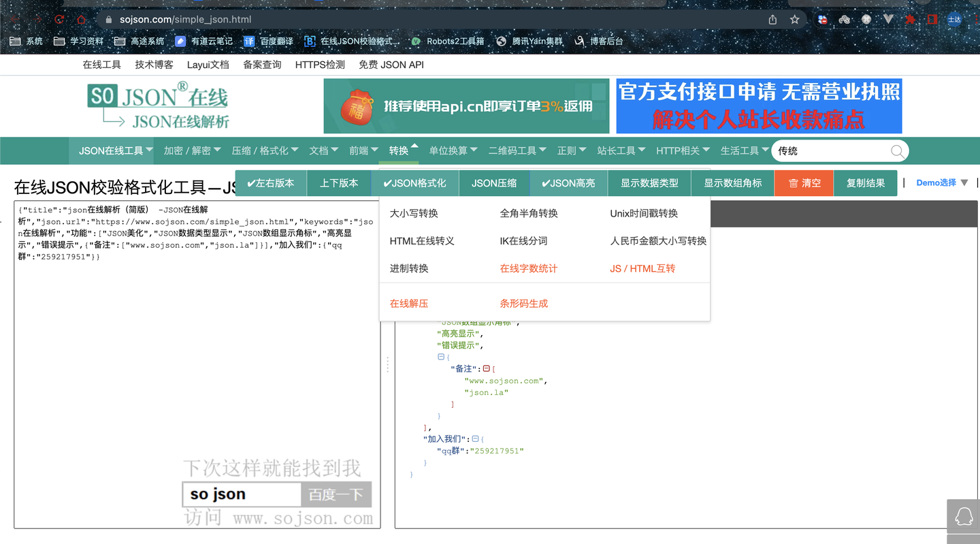Expand the 生活工具 menu
The image size is (980, 544).
click(x=745, y=150)
